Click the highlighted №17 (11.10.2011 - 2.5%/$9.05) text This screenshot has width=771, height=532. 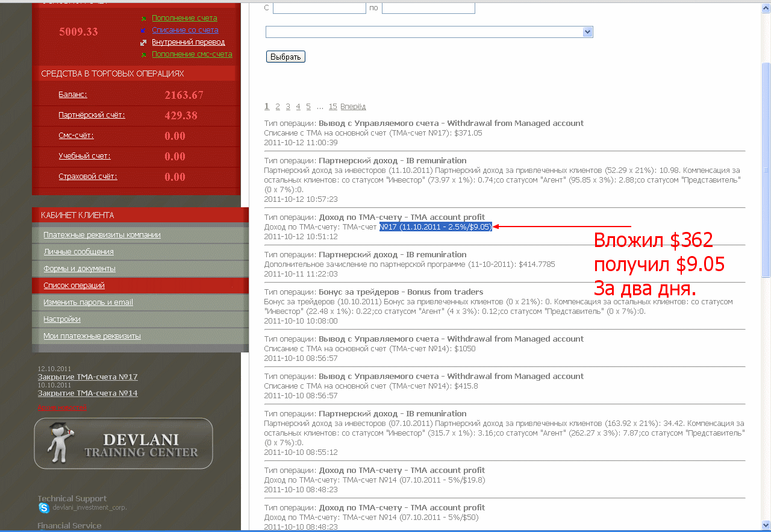click(435, 227)
